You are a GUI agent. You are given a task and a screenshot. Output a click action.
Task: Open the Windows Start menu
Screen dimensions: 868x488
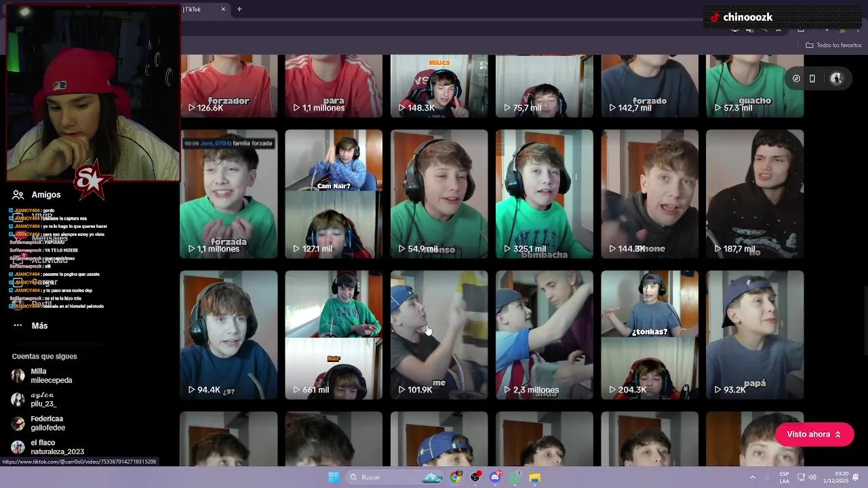[334, 477]
